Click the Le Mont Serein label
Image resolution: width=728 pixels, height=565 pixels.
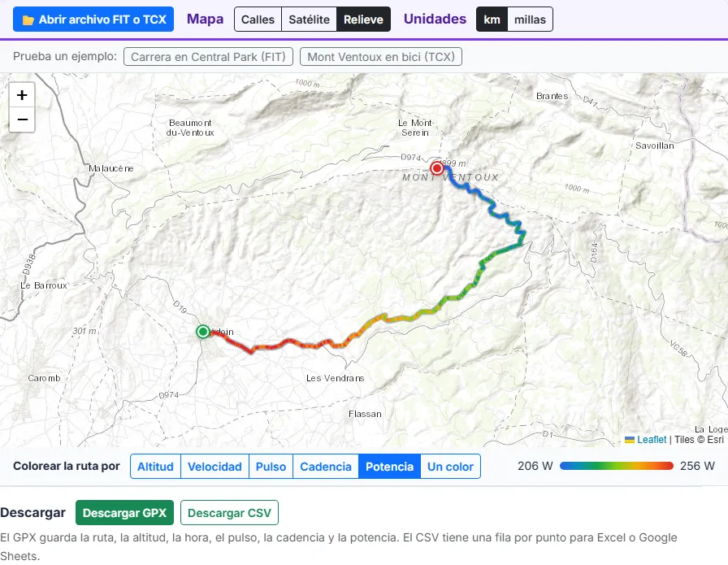click(415, 128)
